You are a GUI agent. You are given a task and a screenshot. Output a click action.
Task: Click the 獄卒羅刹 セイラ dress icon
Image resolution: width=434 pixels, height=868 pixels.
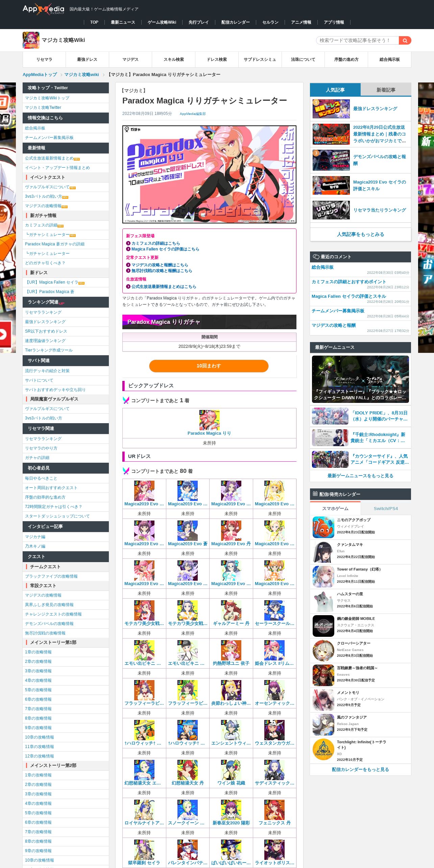144,849
